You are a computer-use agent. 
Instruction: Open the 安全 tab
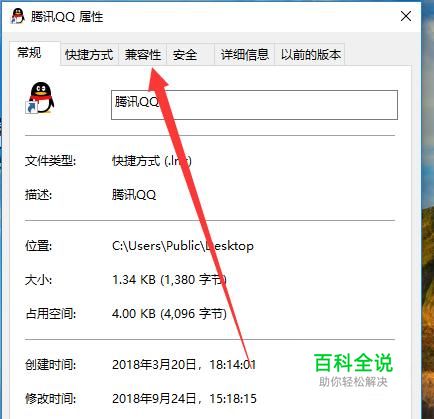pos(185,55)
